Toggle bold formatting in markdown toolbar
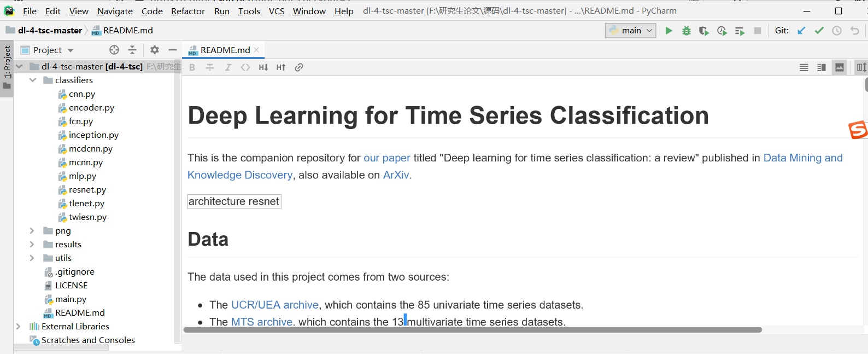Screen dimensions: 868x354 tap(192, 67)
